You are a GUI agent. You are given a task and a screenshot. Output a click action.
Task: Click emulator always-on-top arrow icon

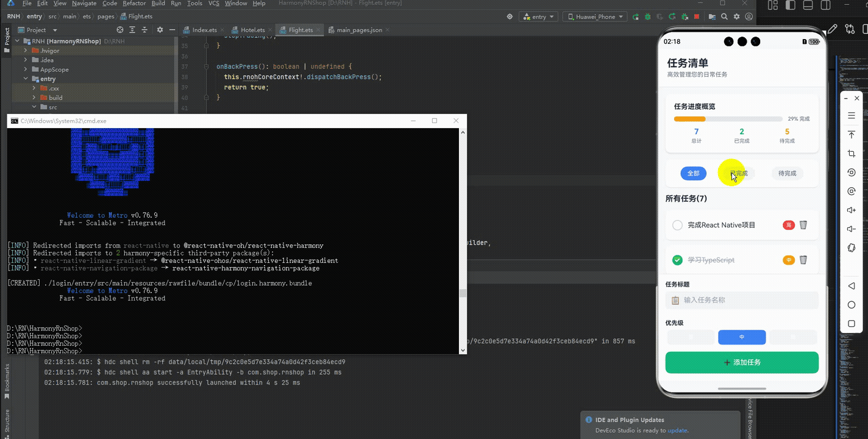pos(852,135)
